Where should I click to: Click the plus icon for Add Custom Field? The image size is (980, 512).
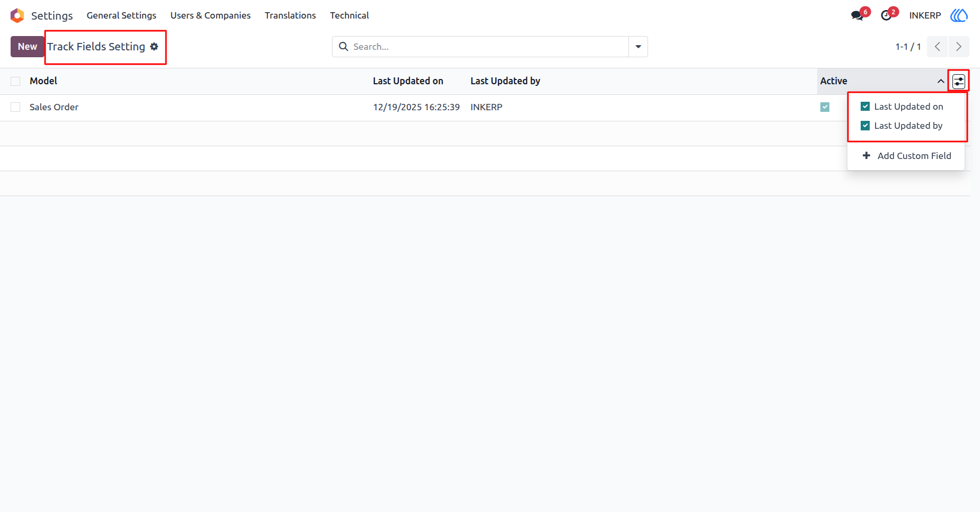pos(867,155)
